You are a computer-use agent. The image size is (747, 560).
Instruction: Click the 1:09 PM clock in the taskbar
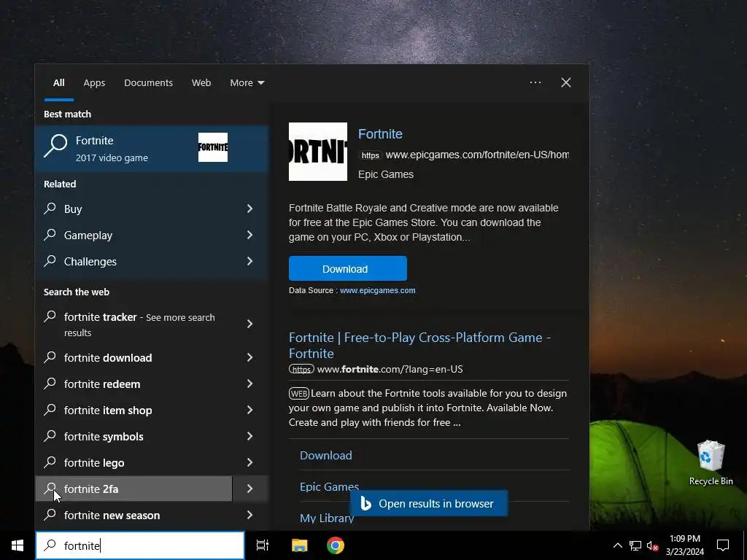[x=684, y=539]
